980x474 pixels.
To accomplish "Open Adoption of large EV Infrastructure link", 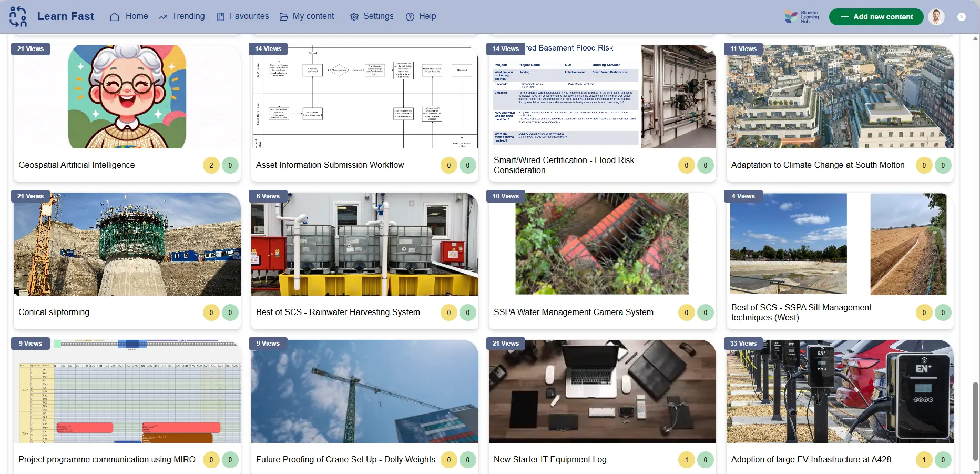I will click(x=811, y=460).
